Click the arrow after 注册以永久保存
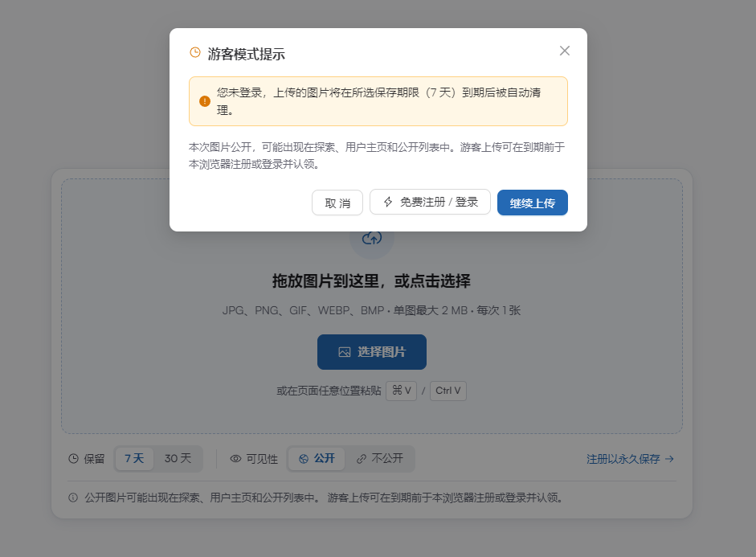 coord(669,459)
